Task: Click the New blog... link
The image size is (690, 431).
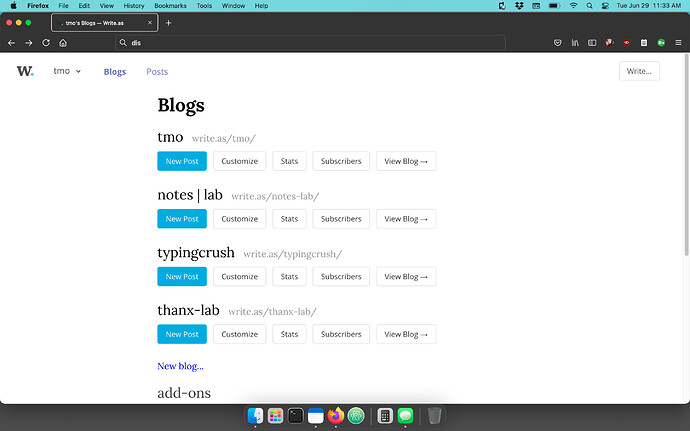Action: (x=180, y=366)
